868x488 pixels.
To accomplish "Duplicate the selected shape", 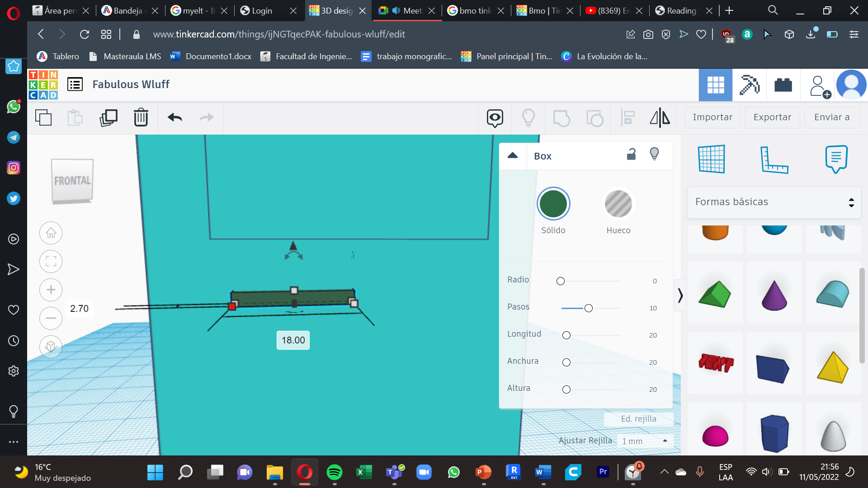I will tap(108, 117).
